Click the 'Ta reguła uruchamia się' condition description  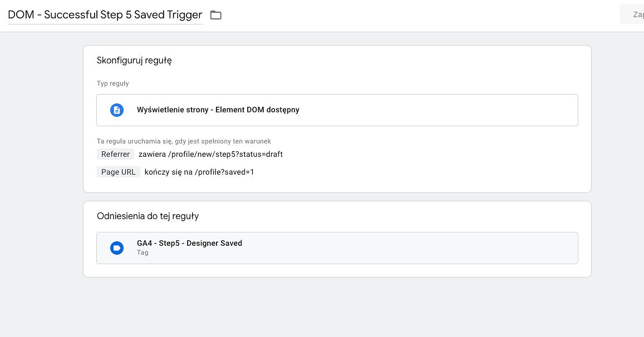point(184,141)
